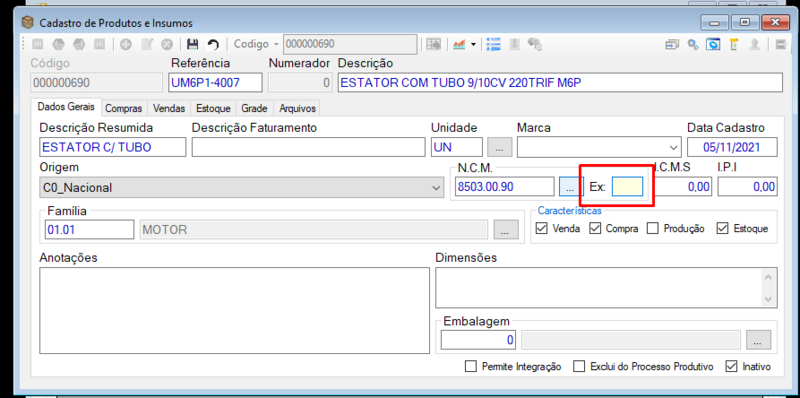Screen dimensions: 800x398
Task: Click the Descrição field with ESTATOR COM TUBO
Action: [560, 82]
